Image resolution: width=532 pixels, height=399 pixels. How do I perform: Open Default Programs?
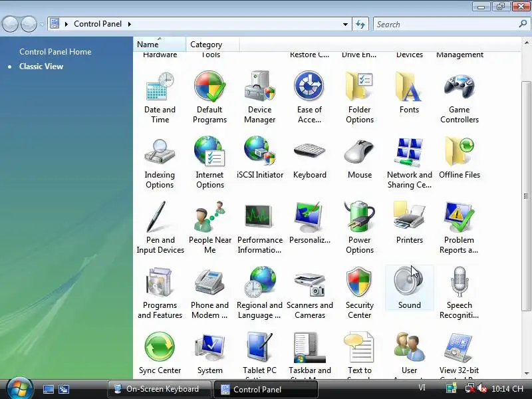click(x=209, y=98)
